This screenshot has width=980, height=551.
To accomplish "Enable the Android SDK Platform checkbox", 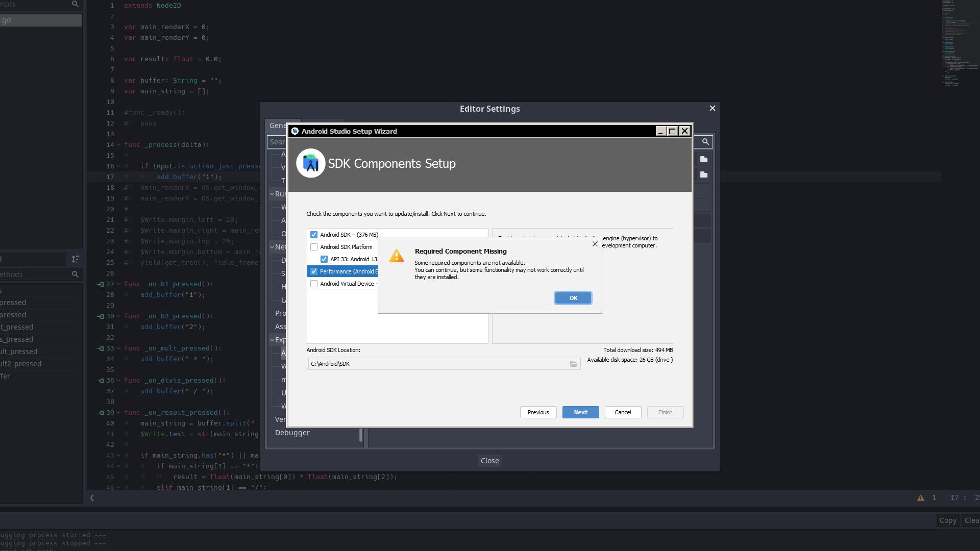I will (x=314, y=247).
